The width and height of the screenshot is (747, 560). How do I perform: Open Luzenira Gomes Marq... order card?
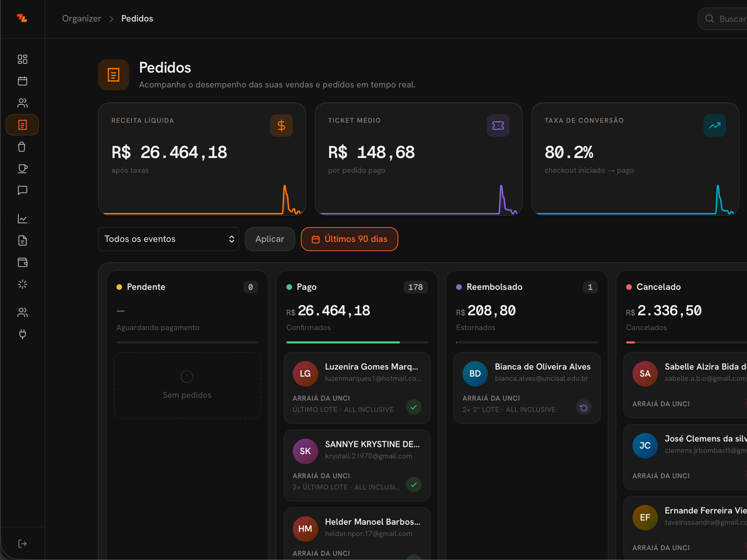coord(357,388)
